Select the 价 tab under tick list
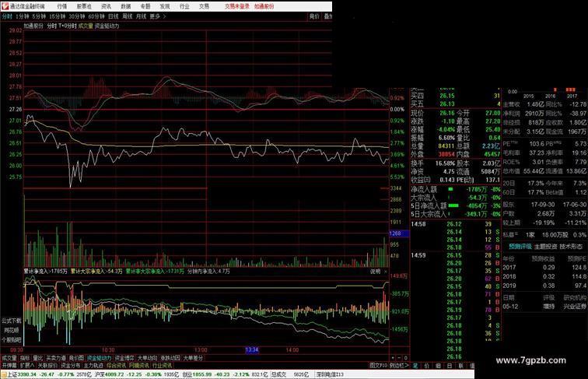 [x=427, y=366]
